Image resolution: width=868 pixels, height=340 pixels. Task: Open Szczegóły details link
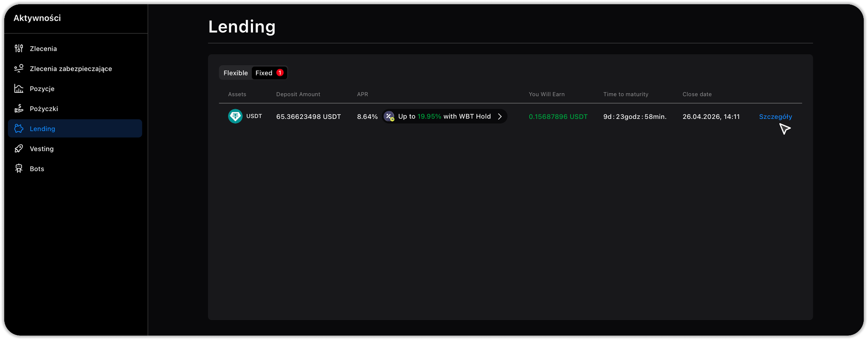(775, 117)
